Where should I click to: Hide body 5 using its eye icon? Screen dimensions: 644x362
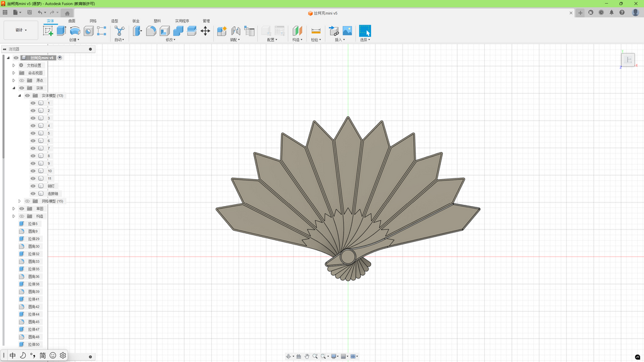pyautogui.click(x=33, y=133)
